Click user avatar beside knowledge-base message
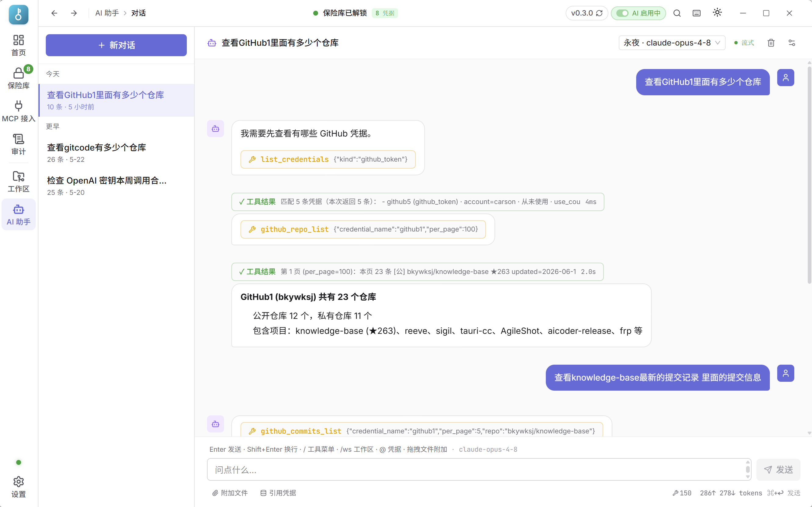812x507 pixels. tap(785, 373)
